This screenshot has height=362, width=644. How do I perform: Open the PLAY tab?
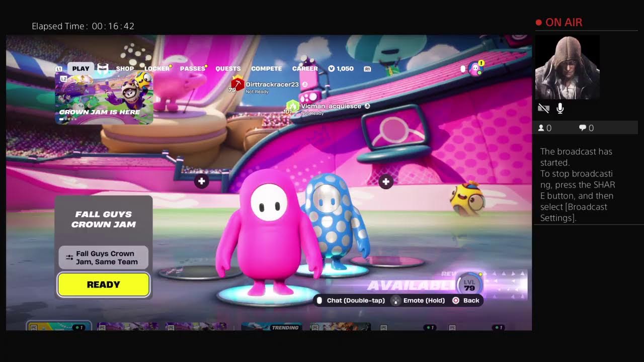tap(80, 68)
